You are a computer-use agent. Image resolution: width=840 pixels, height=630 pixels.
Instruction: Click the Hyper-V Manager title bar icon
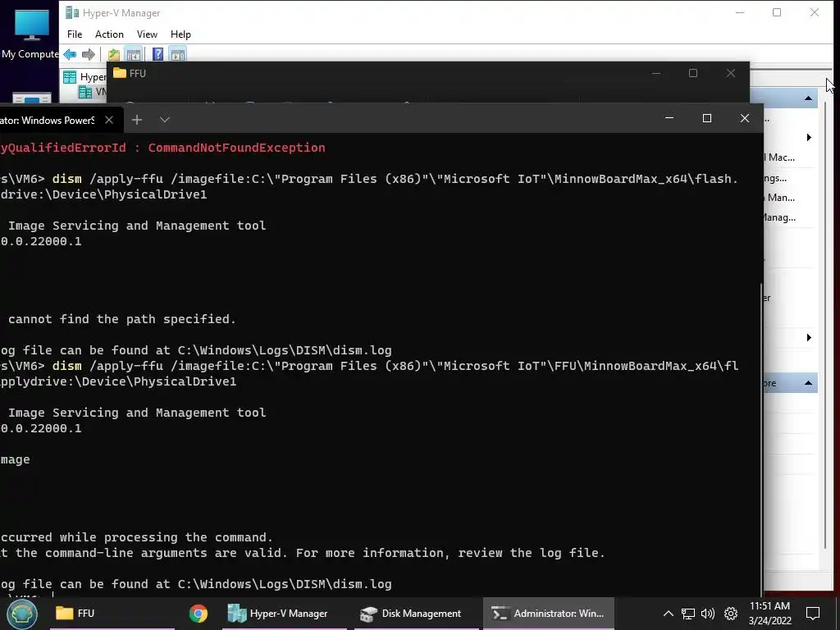tap(72, 13)
